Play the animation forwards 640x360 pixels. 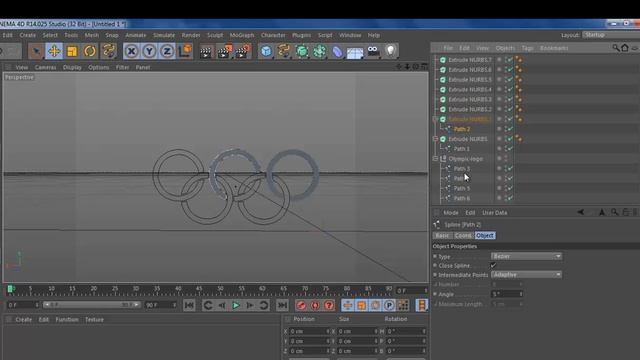(x=236, y=305)
